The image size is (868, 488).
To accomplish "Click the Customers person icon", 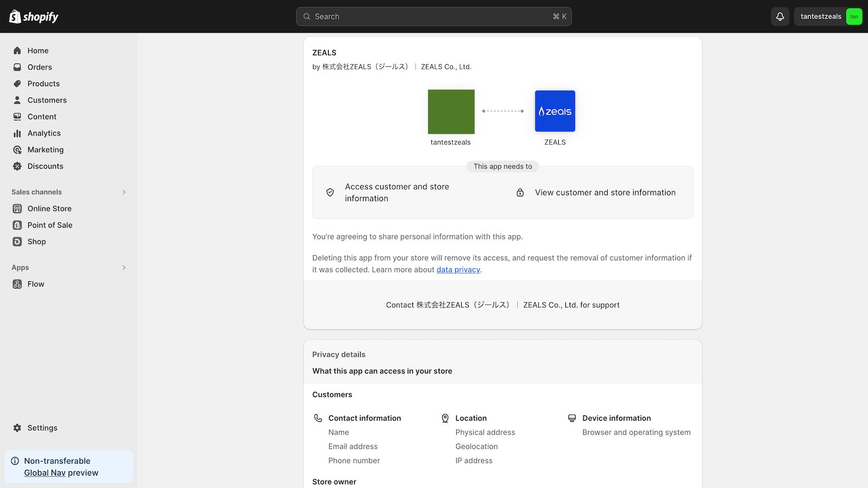I will tap(17, 100).
